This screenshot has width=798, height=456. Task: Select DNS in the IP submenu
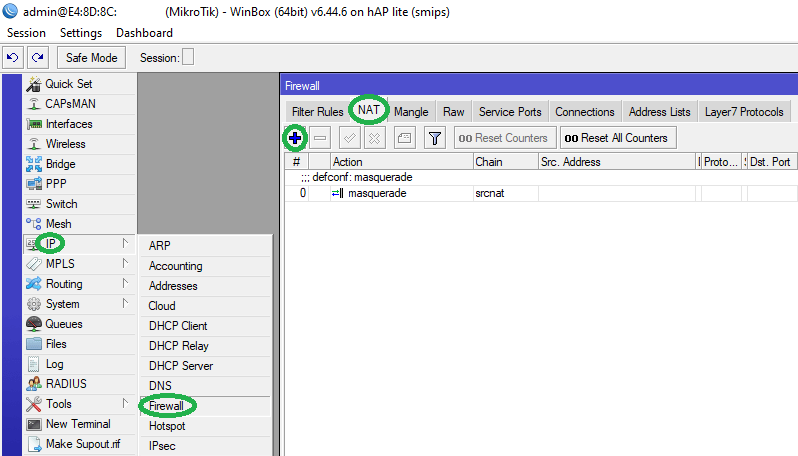(x=205, y=386)
